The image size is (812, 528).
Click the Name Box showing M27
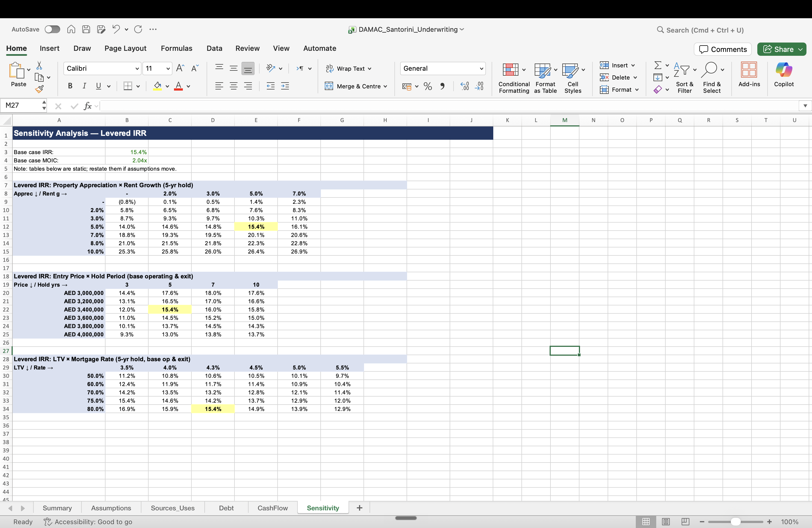point(23,105)
